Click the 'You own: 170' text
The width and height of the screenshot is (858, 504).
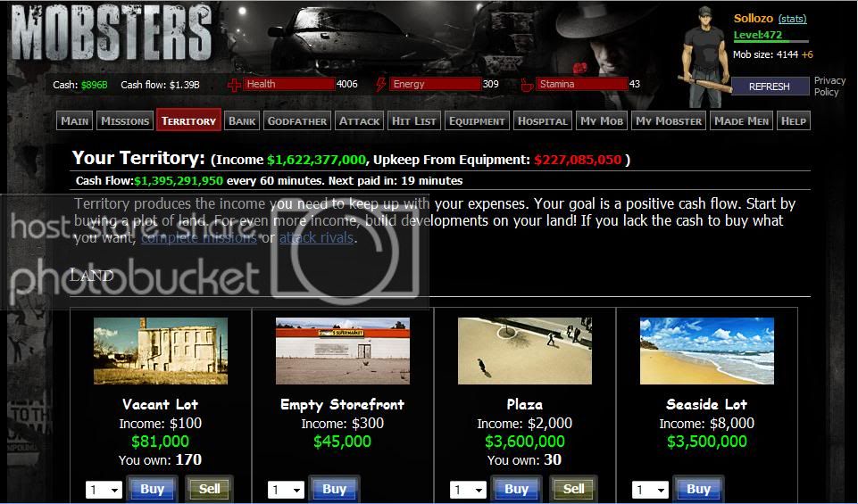pyautogui.click(x=161, y=460)
